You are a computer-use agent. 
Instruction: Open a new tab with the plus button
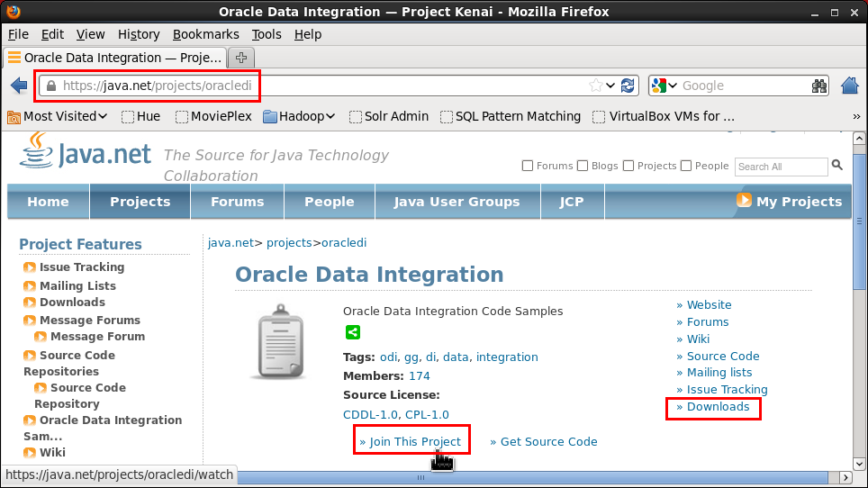pyautogui.click(x=241, y=57)
